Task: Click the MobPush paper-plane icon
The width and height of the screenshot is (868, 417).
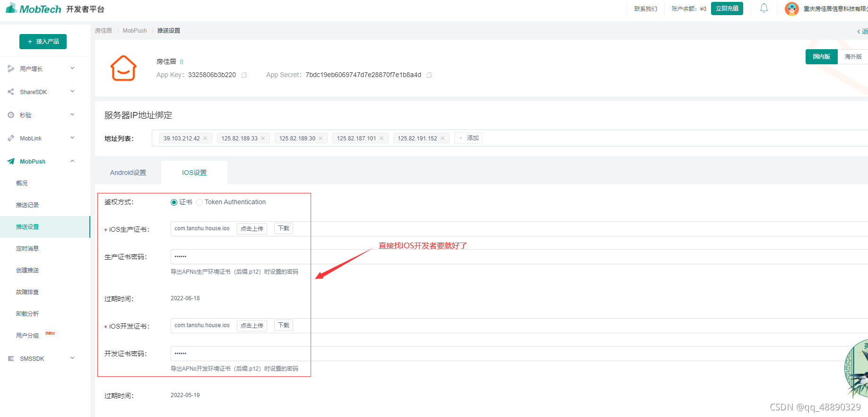Action: pyautogui.click(x=11, y=161)
